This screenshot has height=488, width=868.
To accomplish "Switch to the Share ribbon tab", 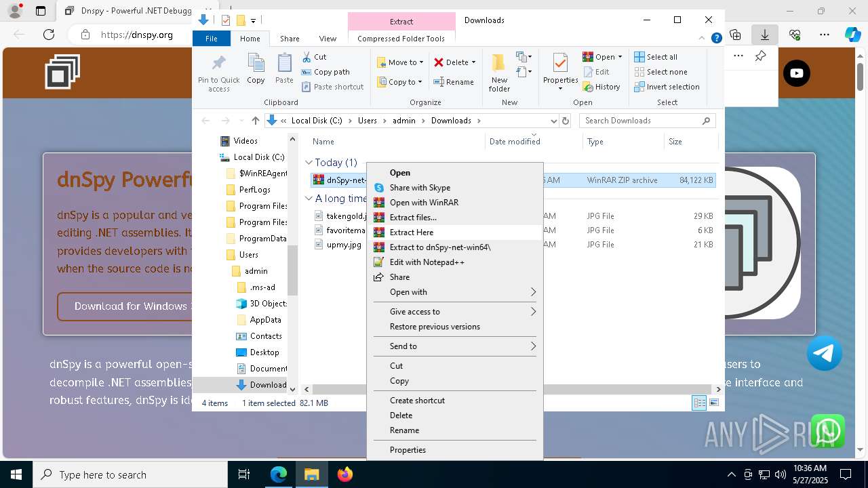I will click(290, 39).
